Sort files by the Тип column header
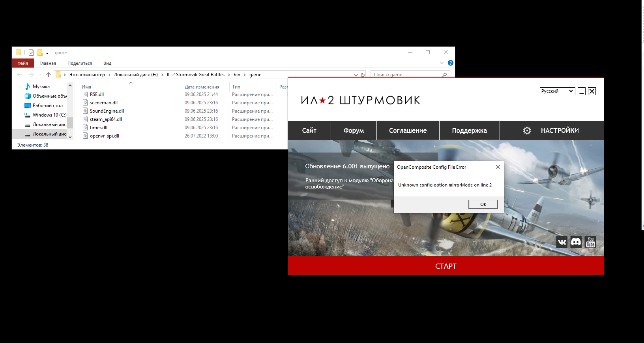The image size is (644, 343). click(236, 87)
